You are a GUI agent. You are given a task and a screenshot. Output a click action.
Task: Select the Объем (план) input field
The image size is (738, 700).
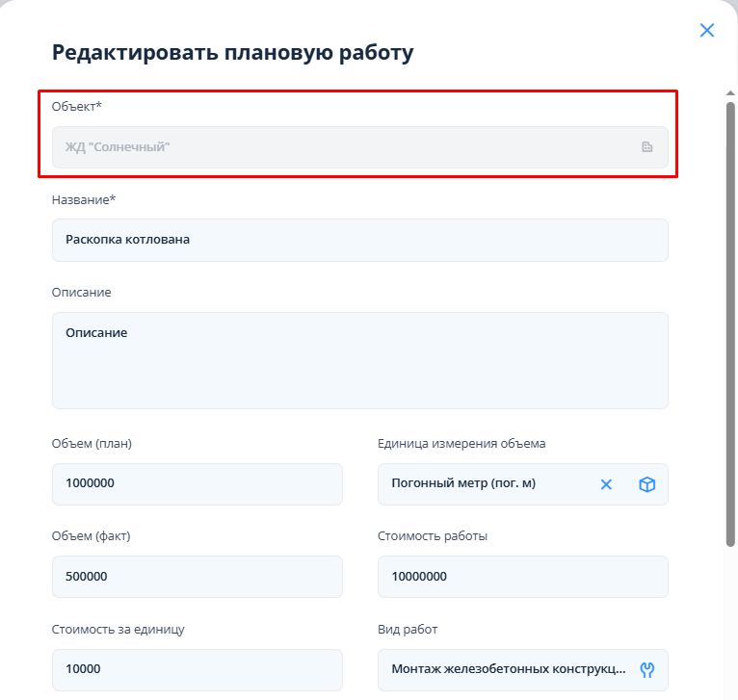(x=197, y=484)
